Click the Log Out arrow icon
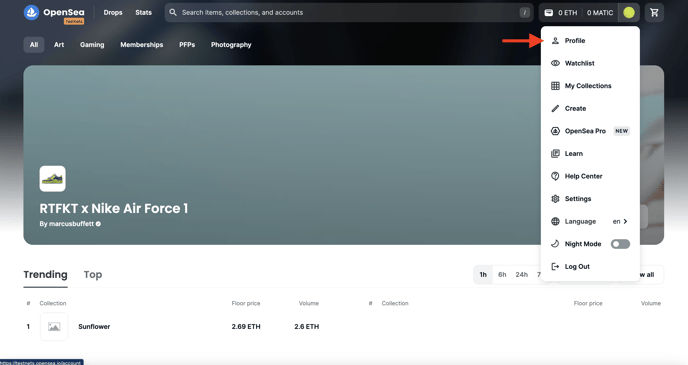 [555, 266]
